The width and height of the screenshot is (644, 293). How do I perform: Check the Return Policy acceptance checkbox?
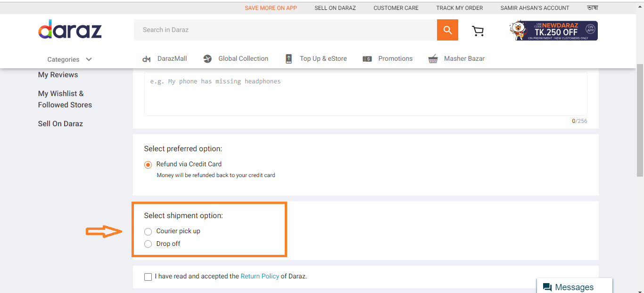tap(148, 277)
